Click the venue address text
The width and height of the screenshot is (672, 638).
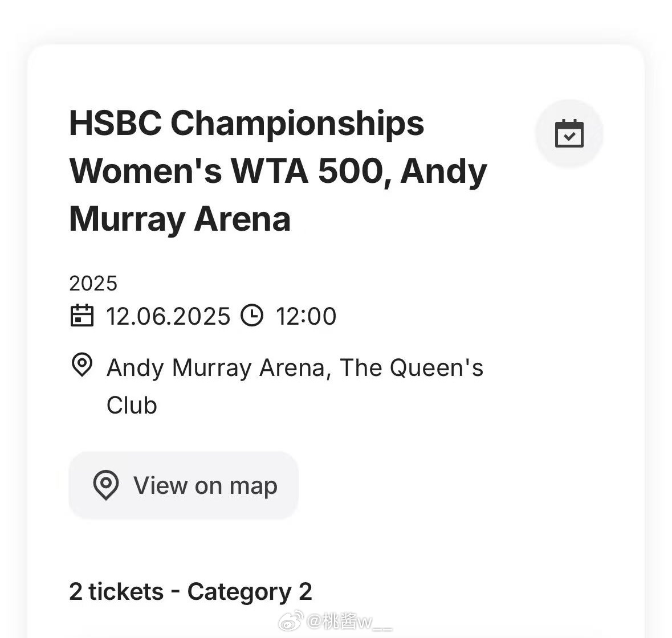[295, 386]
